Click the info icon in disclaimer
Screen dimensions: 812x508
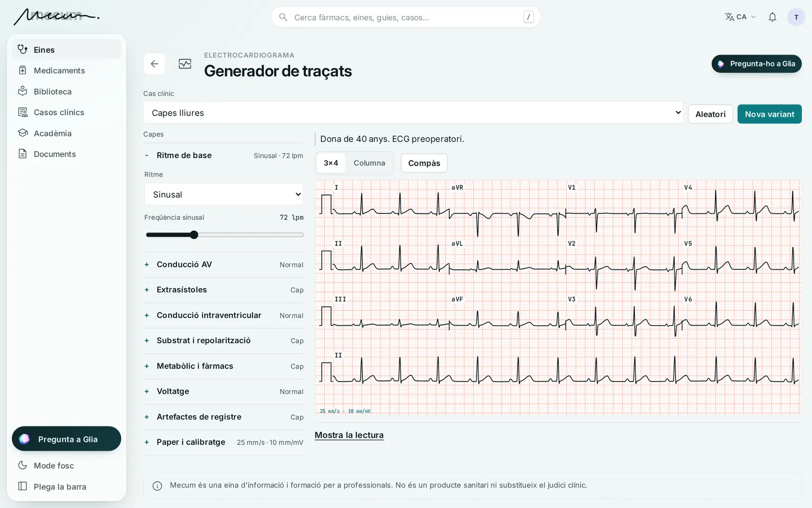point(157,486)
